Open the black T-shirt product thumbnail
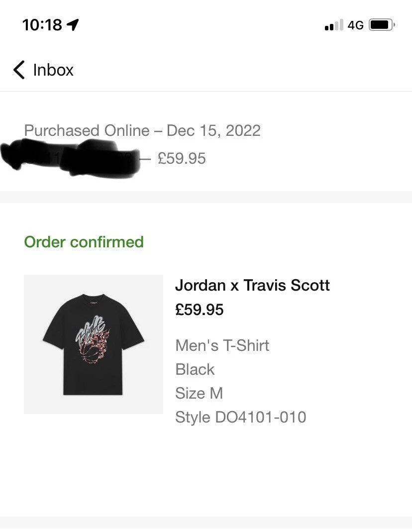 [93, 344]
